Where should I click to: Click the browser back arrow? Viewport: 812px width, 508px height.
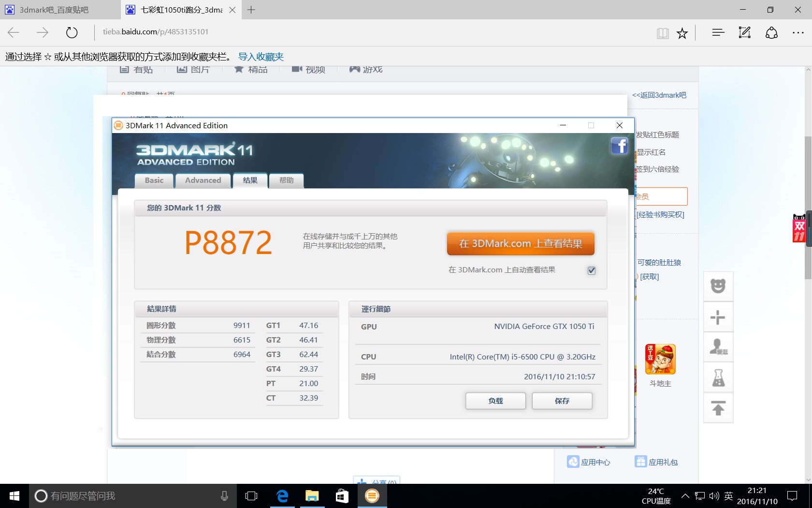click(14, 32)
